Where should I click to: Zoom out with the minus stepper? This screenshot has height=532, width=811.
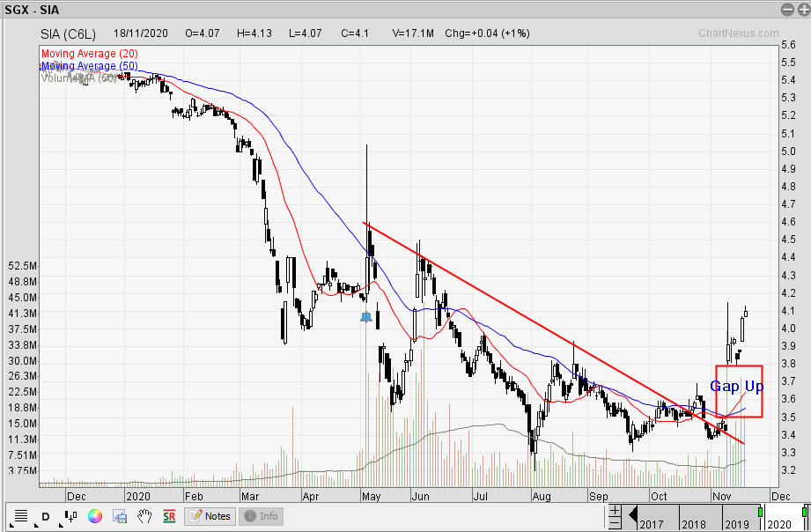[615, 522]
